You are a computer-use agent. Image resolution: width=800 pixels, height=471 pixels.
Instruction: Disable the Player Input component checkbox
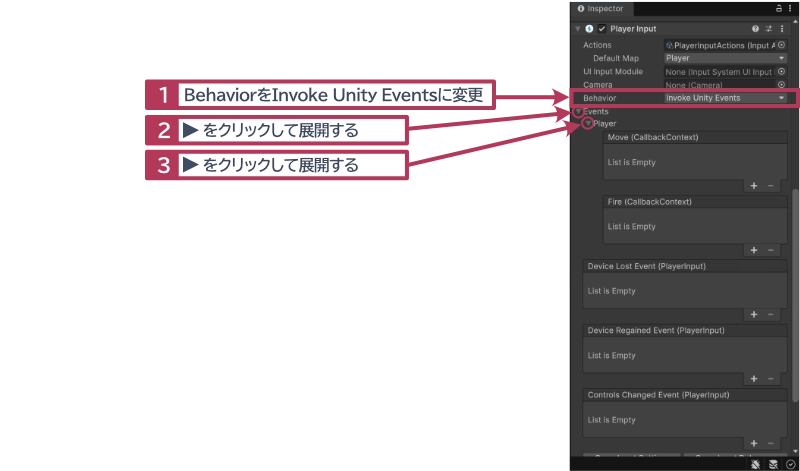pyautogui.click(x=602, y=29)
